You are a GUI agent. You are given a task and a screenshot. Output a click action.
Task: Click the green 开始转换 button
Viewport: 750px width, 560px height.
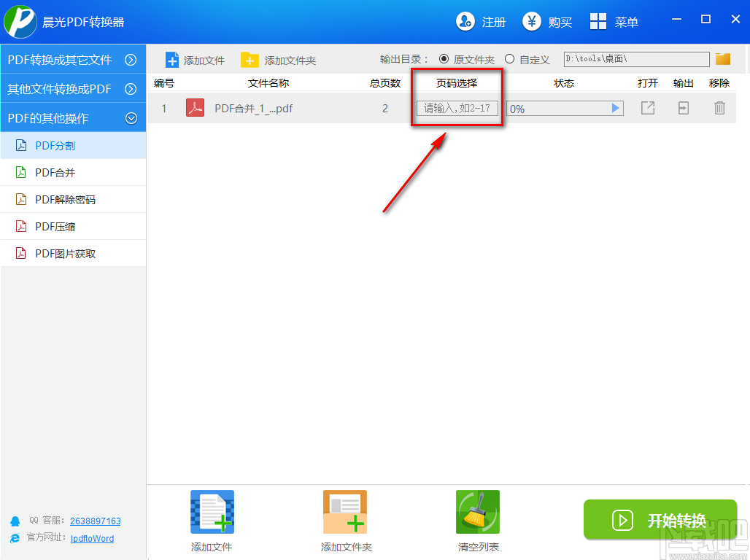[x=660, y=520]
